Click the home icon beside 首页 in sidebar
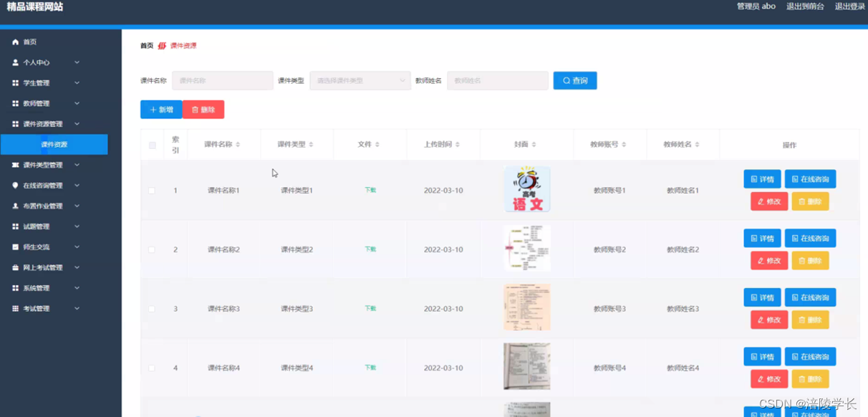This screenshot has width=868, height=417. coord(16,42)
